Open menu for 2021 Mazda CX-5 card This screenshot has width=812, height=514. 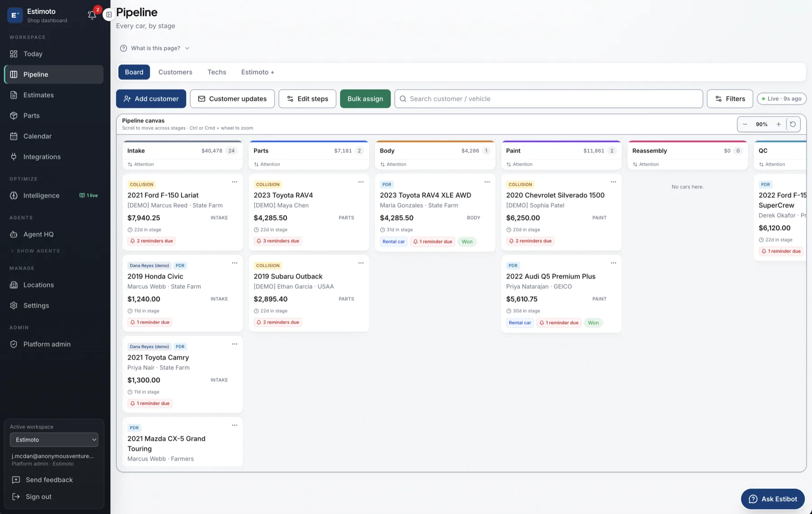coord(235,425)
